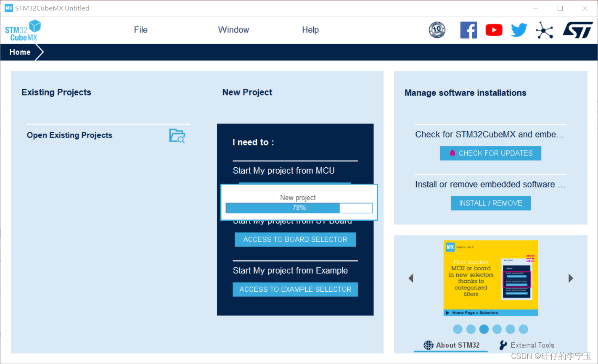The height and width of the screenshot is (364, 598).
Task: Click Install or remove embedded software text
Action: coord(490,185)
